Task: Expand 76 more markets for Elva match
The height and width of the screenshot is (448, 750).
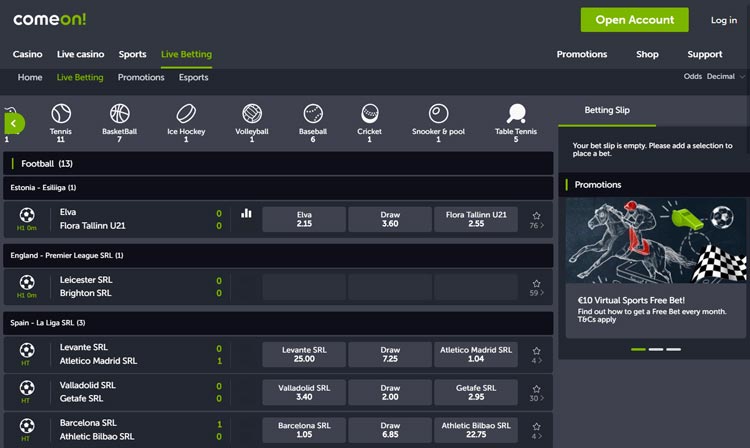Action: point(537,225)
